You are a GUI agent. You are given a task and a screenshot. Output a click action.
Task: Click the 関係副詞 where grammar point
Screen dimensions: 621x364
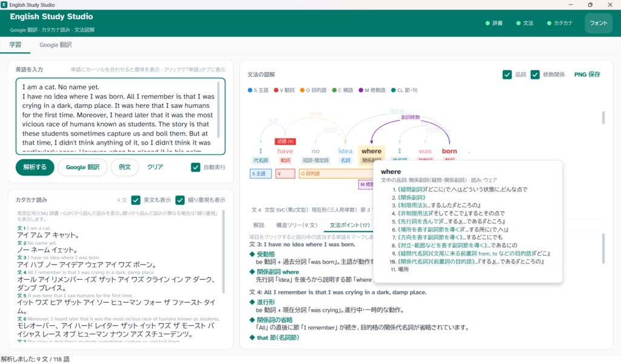[274, 272]
